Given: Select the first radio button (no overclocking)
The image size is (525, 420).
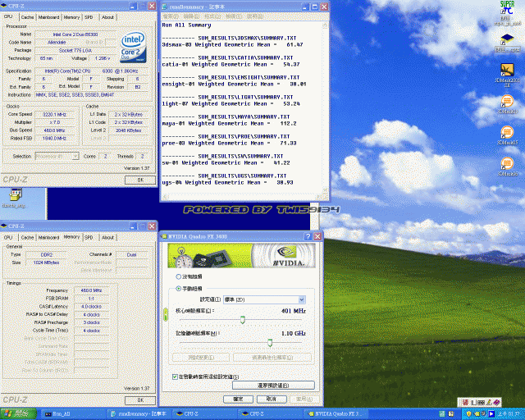Looking at the screenshot, I should pyautogui.click(x=179, y=276).
